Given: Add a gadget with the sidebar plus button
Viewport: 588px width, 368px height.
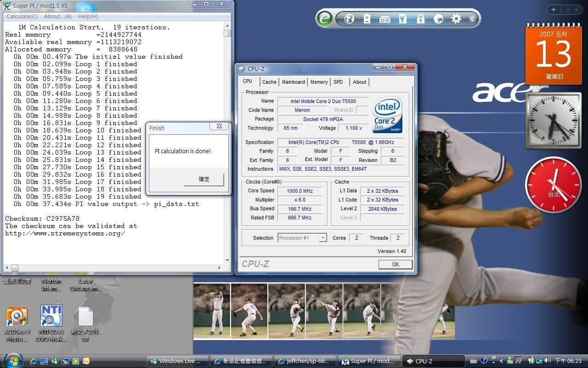Looking at the screenshot, I should click(554, 10).
